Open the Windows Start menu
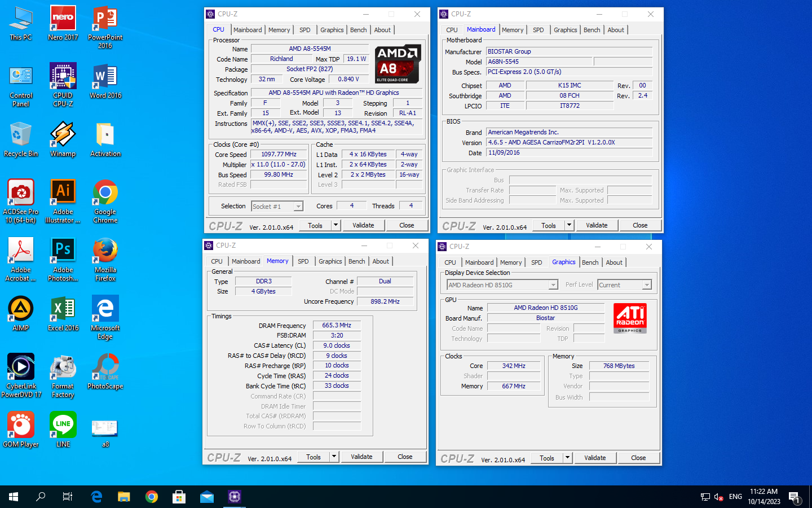This screenshot has height=508, width=812. coord(14,497)
